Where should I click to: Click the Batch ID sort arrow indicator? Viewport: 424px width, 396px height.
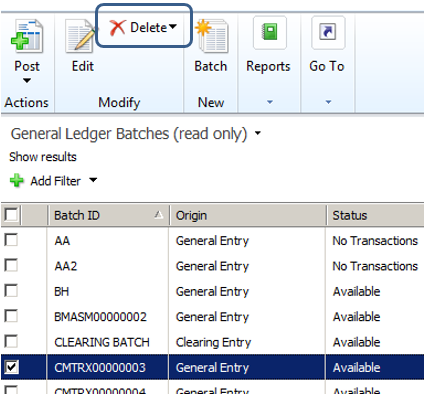(159, 215)
